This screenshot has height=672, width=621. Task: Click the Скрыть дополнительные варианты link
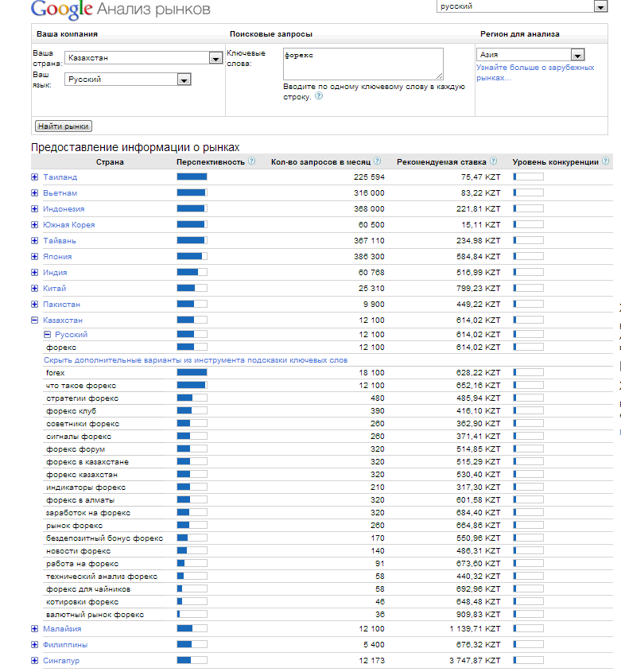click(196, 360)
